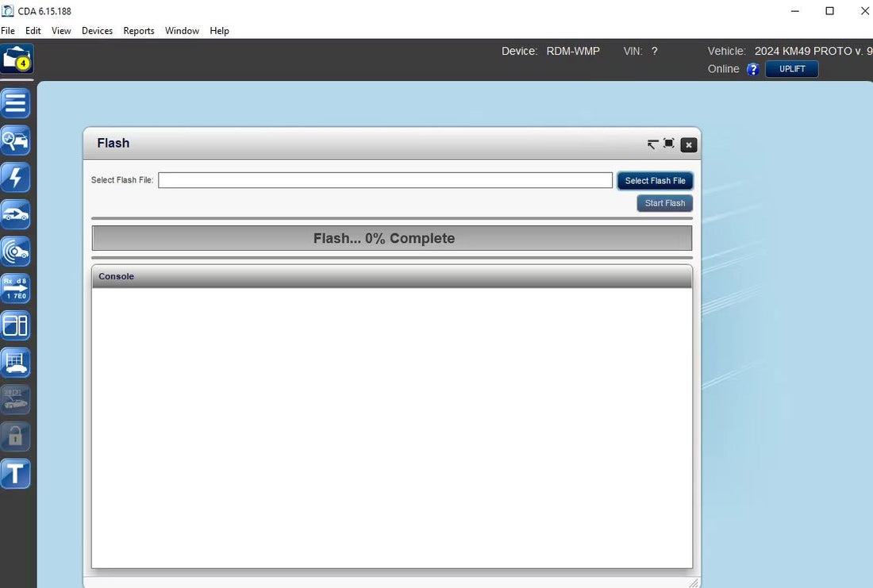The height and width of the screenshot is (588, 873).
Task: Click the Select Flash File text field
Action: [385, 180]
